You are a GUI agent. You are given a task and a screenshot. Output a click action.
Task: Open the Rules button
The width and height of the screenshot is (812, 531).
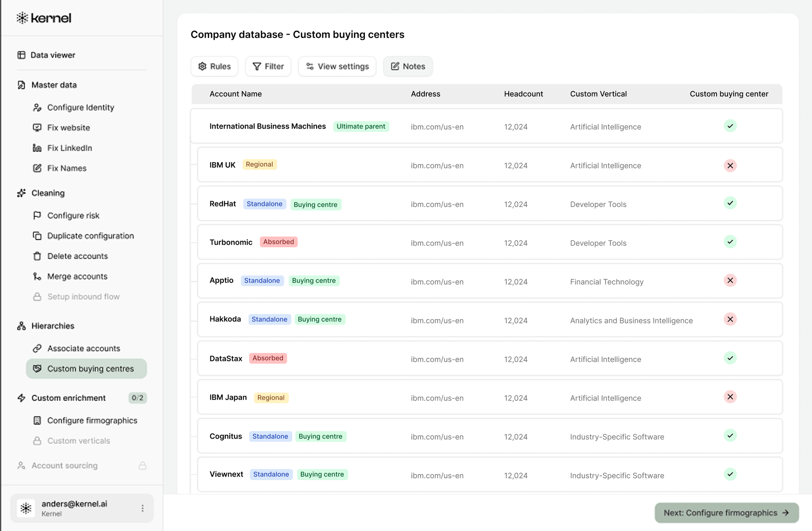pos(214,67)
